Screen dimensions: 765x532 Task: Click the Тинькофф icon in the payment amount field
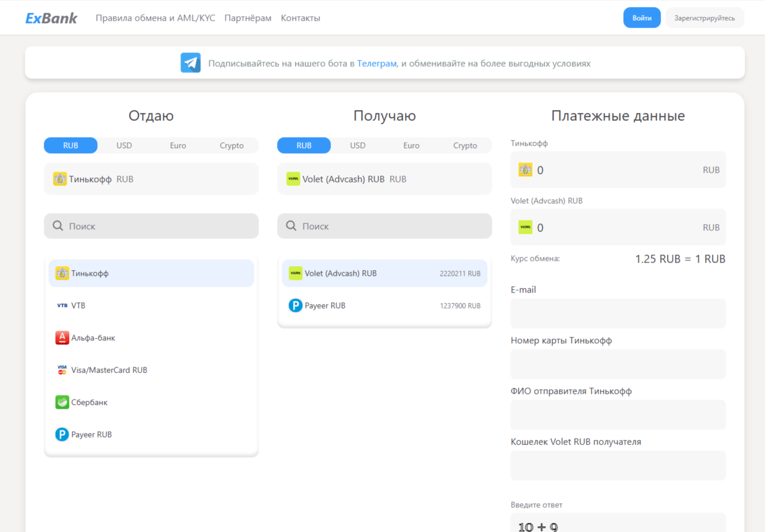pyautogui.click(x=525, y=170)
